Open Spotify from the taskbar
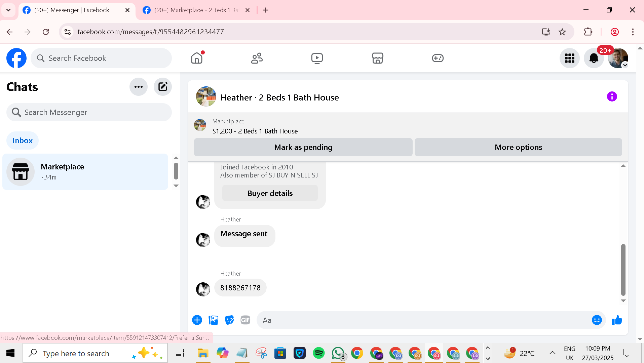644x363 pixels. pyautogui.click(x=318, y=353)
